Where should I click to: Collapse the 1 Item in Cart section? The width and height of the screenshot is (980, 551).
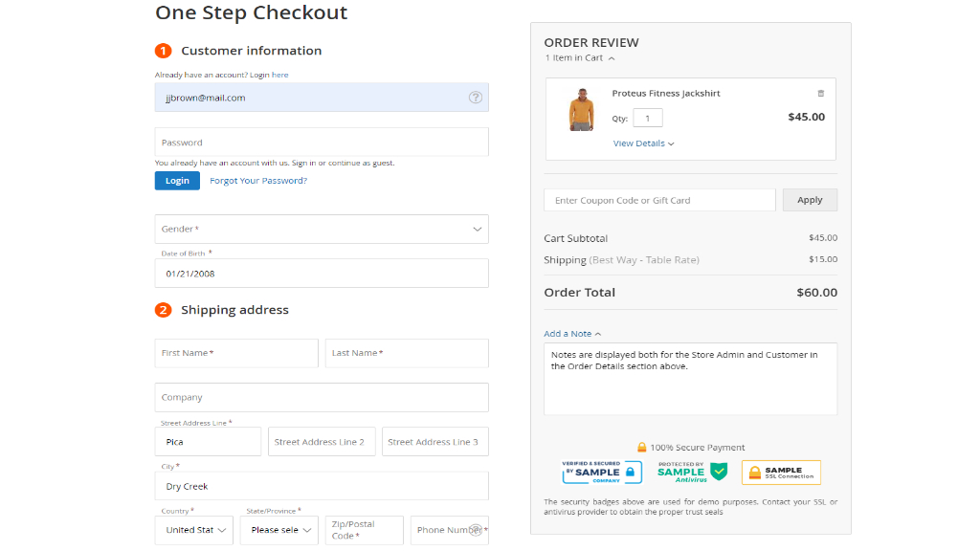[579, 58]
